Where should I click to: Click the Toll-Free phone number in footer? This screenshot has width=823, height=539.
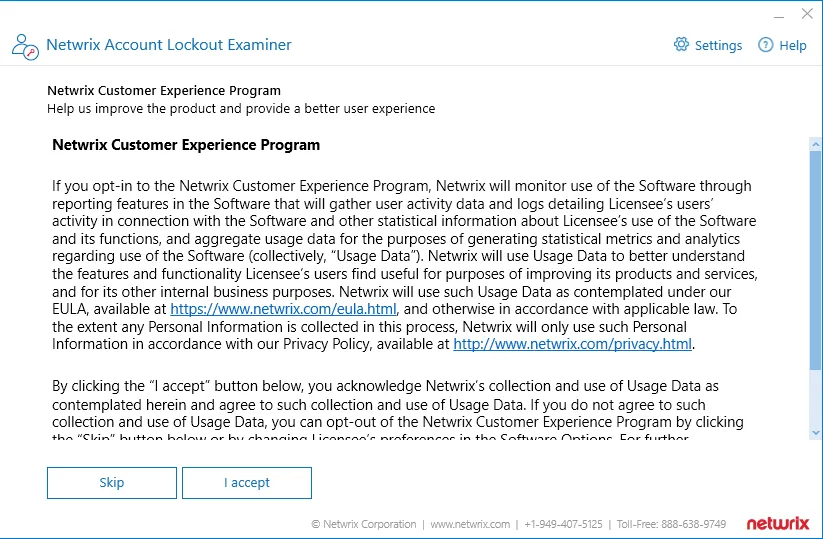click(671, 524)
